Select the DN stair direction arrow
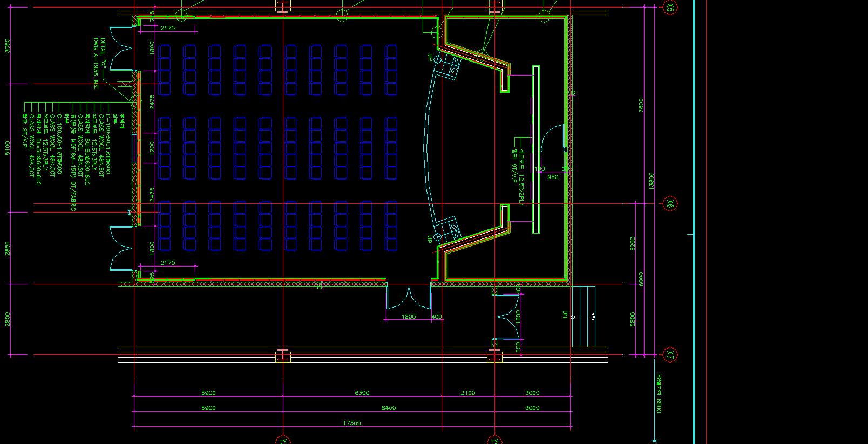 click(583, 317)
